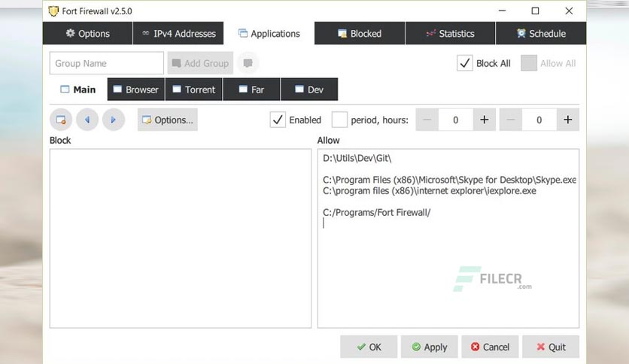
Task: Select the Torrent group tab
Action: 194,89
